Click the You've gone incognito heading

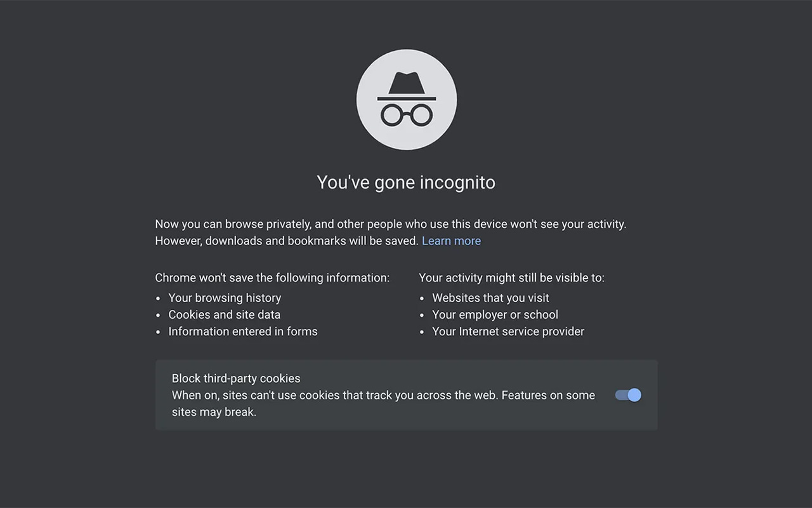tap(406, 182)
